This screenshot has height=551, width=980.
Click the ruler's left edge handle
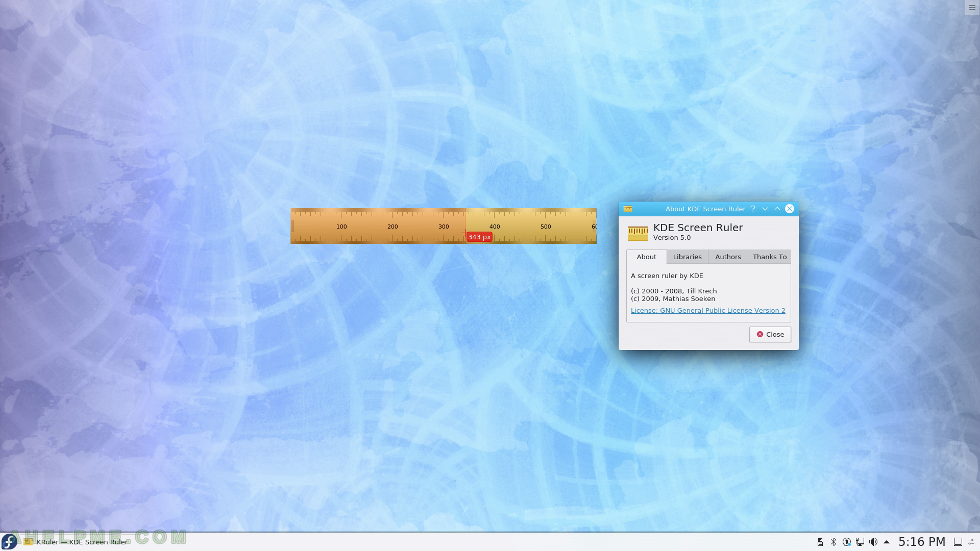(x=292, y=226)
